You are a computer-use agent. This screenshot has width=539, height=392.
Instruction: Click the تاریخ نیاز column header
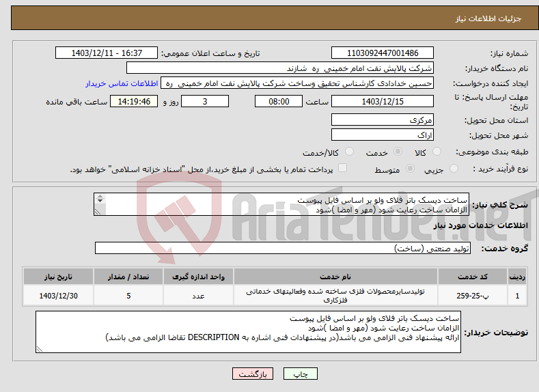59,277
